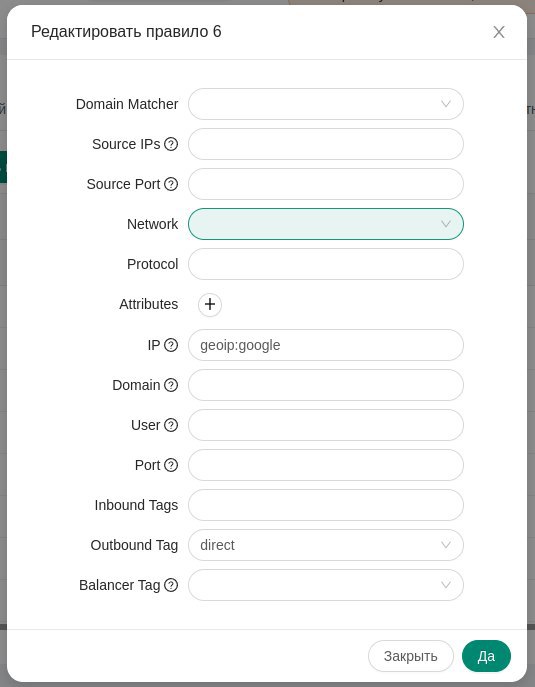Screen dimensions: 535x687
Task: Click the Outbound Tag label
Action: pos(134,545)
